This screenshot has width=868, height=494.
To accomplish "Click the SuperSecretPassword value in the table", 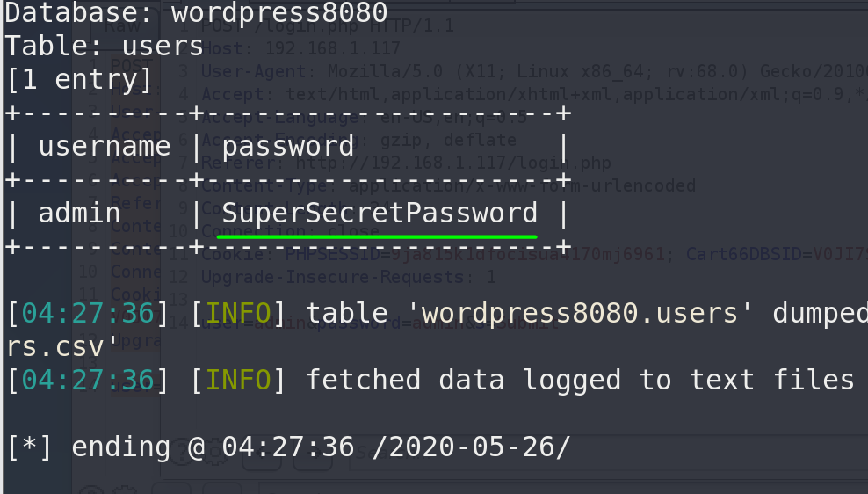I will (x=379, y=214).
